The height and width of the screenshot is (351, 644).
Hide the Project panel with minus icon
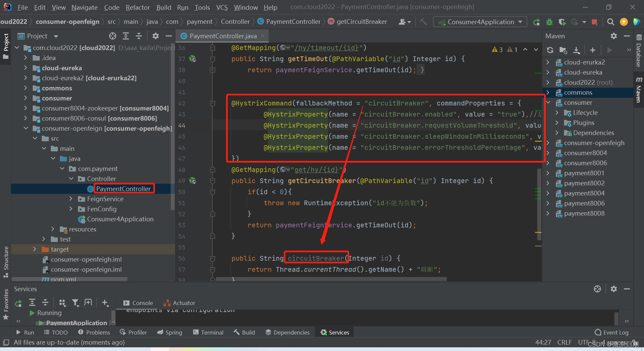point(168,36)
